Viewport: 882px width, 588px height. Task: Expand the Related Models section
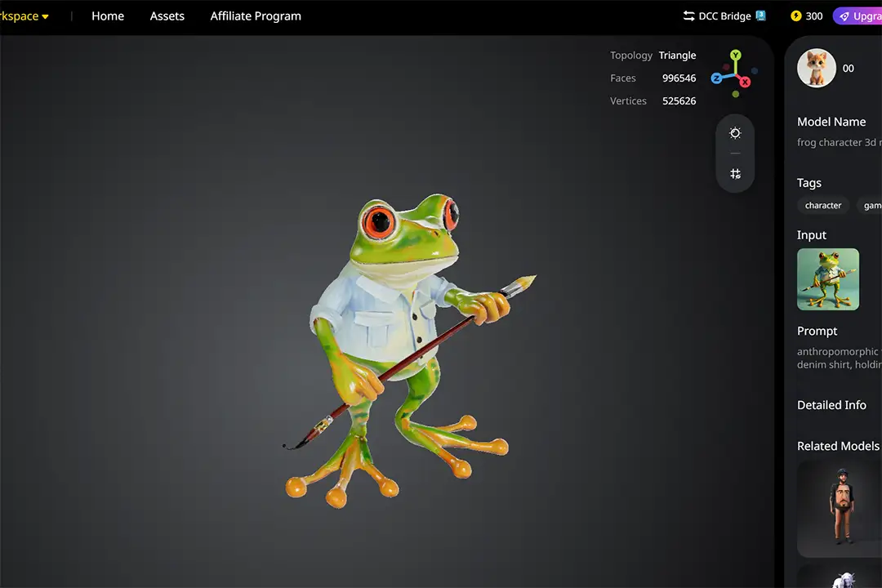[x=838, y=446]
